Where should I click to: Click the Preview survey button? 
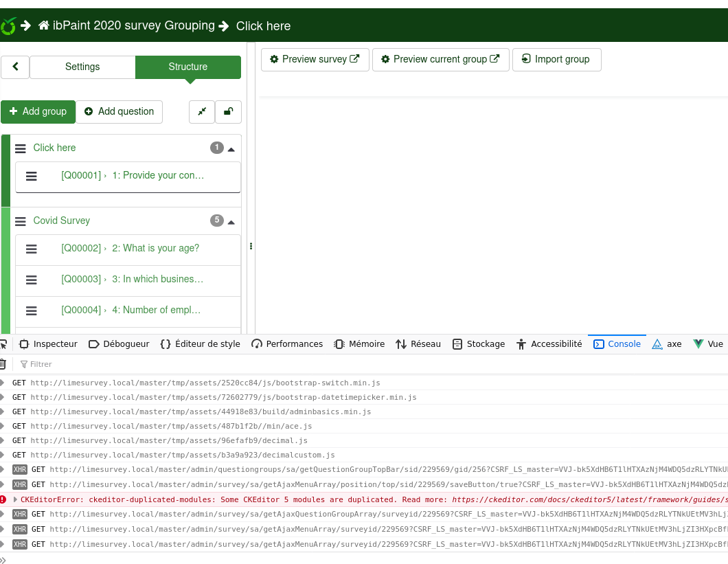[315, 59]
